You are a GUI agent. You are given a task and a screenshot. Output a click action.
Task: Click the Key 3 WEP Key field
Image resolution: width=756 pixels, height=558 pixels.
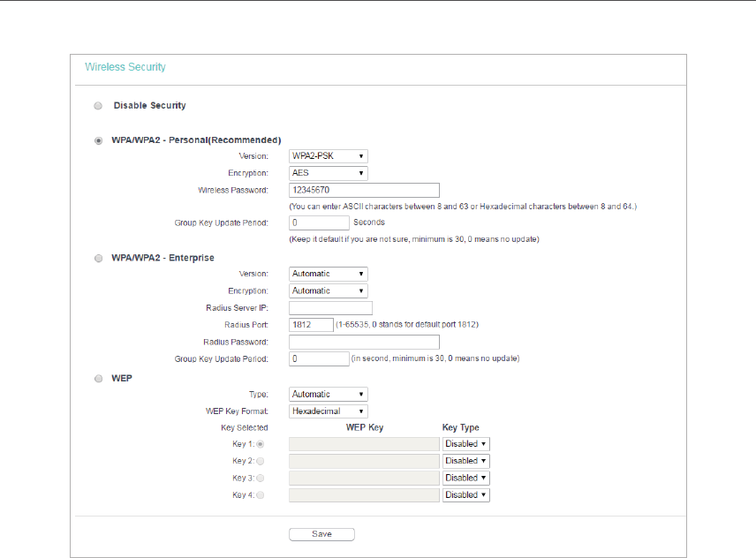click(364, 478)
